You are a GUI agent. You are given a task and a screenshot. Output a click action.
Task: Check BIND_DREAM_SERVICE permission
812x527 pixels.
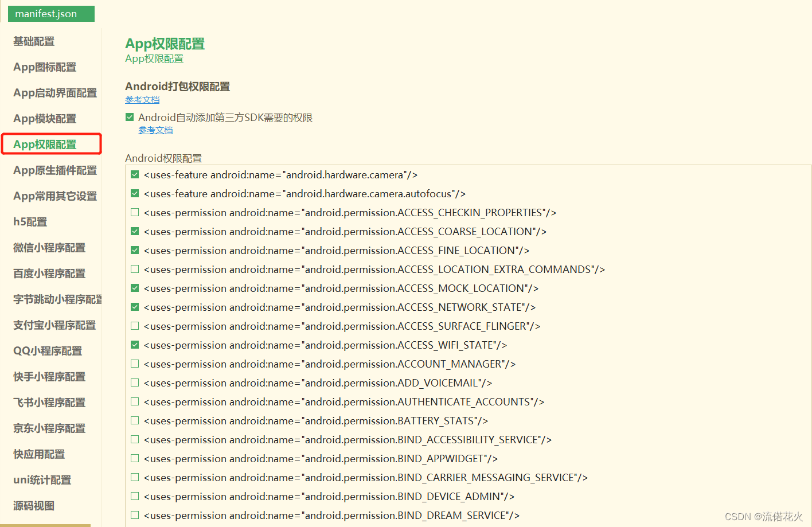pos(135,515)
